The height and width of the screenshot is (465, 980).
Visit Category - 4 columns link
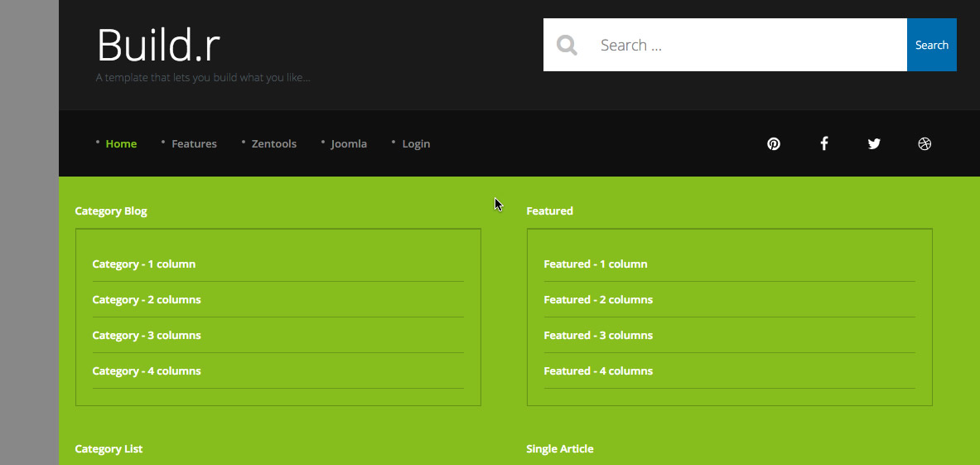(x=147, y=371)
